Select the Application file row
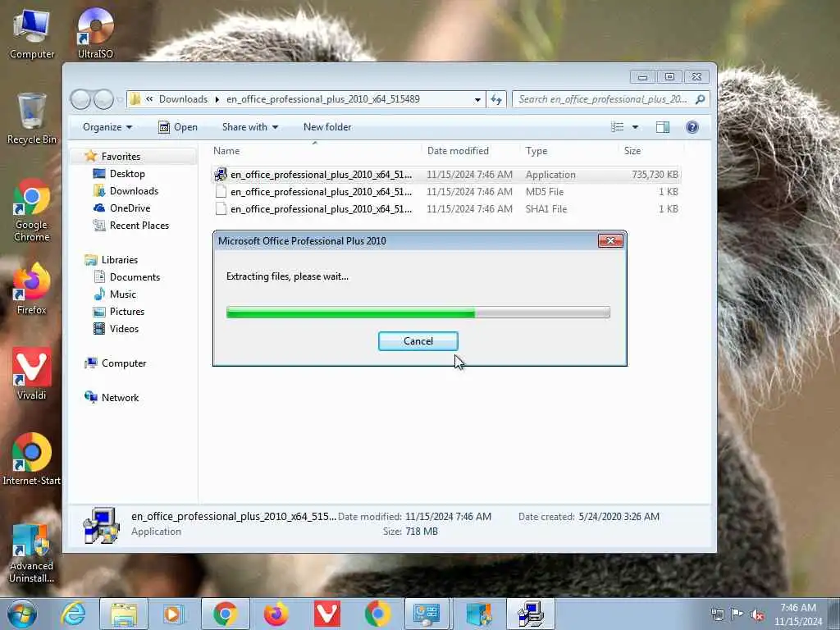Image resolution: width=840 pixels, height=630 pixels. 446,175
